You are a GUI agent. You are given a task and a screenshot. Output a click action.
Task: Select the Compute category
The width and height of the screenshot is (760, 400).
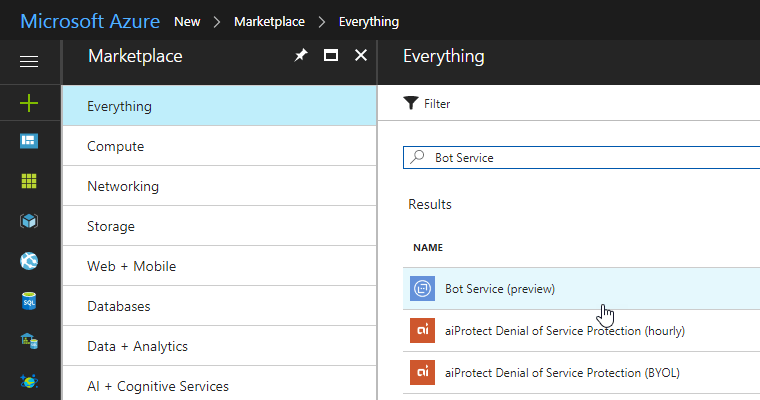coord(116,146)
